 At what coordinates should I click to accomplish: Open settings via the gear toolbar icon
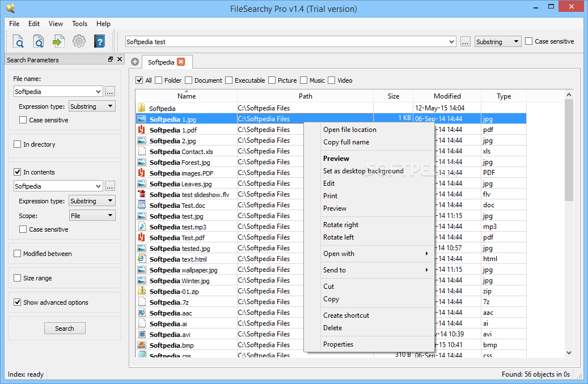79,41
